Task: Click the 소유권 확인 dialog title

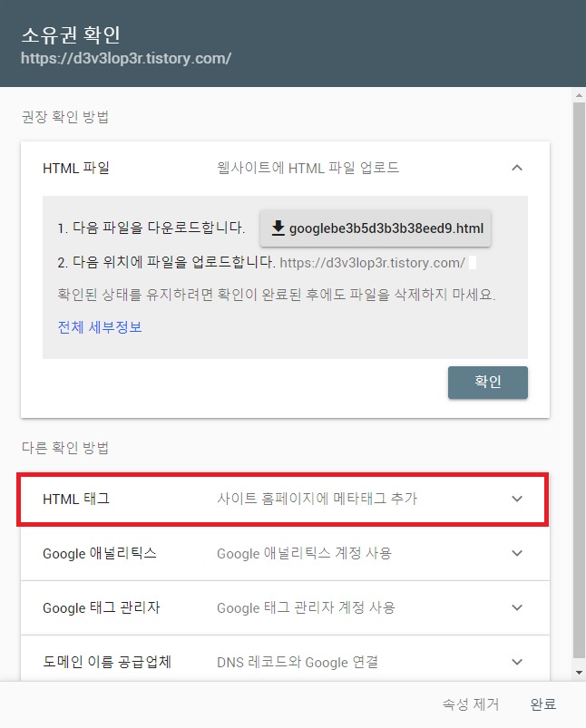Action: coord(71,34)
